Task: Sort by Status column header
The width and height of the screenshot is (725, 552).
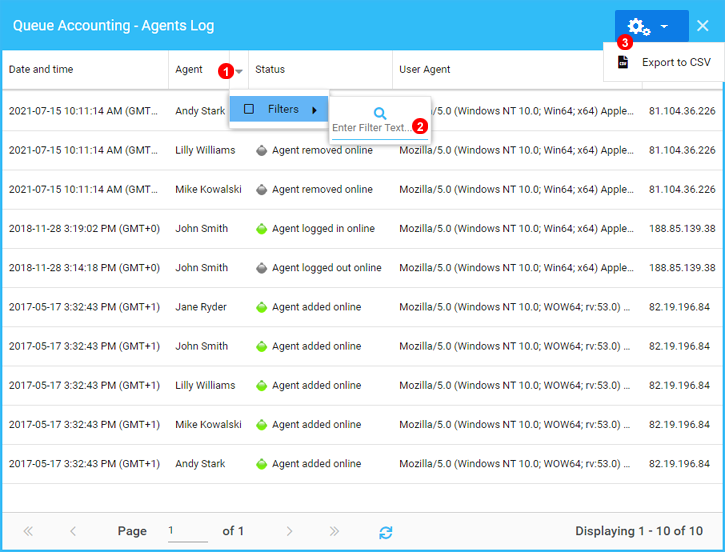Action: 270,70
